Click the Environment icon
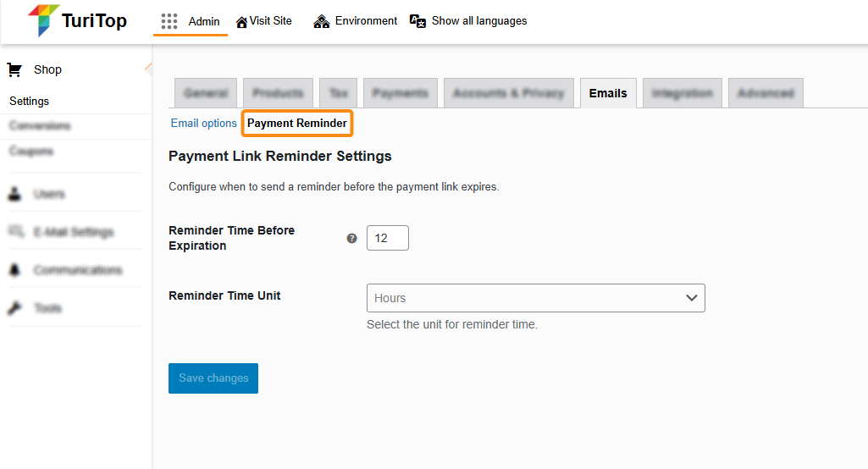This screenshot has width=868, height=469. coord(322,21)
